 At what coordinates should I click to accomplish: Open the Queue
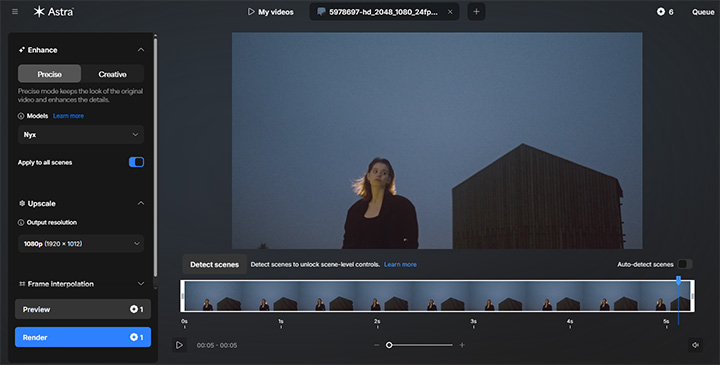tap(703, 12)
